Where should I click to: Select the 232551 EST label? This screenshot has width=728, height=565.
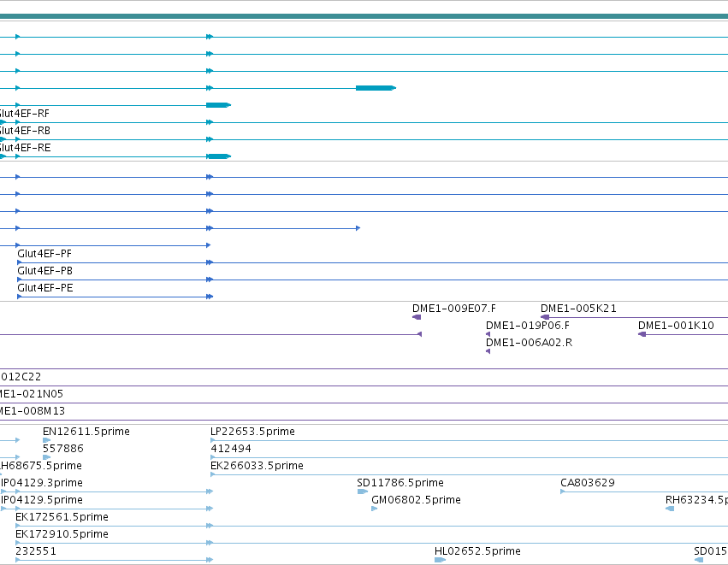(36, 551)
